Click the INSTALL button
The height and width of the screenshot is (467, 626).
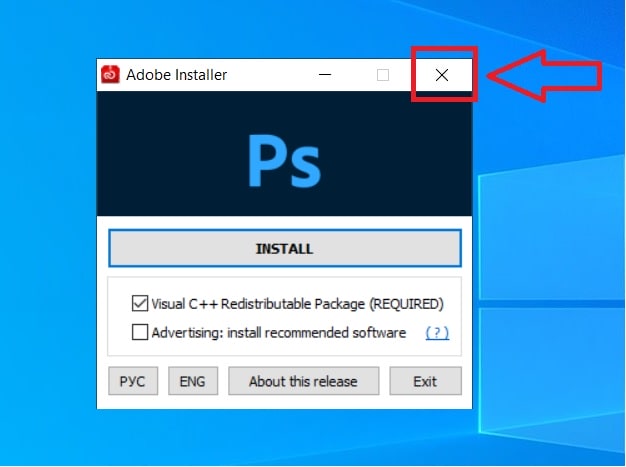(x=285, y=248)
